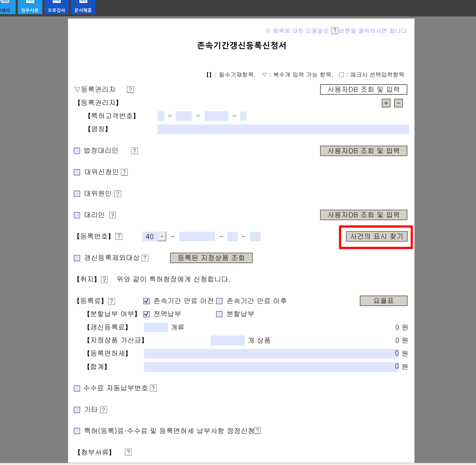
Task: Open help for 등록권리자 section
Action: 130,90
